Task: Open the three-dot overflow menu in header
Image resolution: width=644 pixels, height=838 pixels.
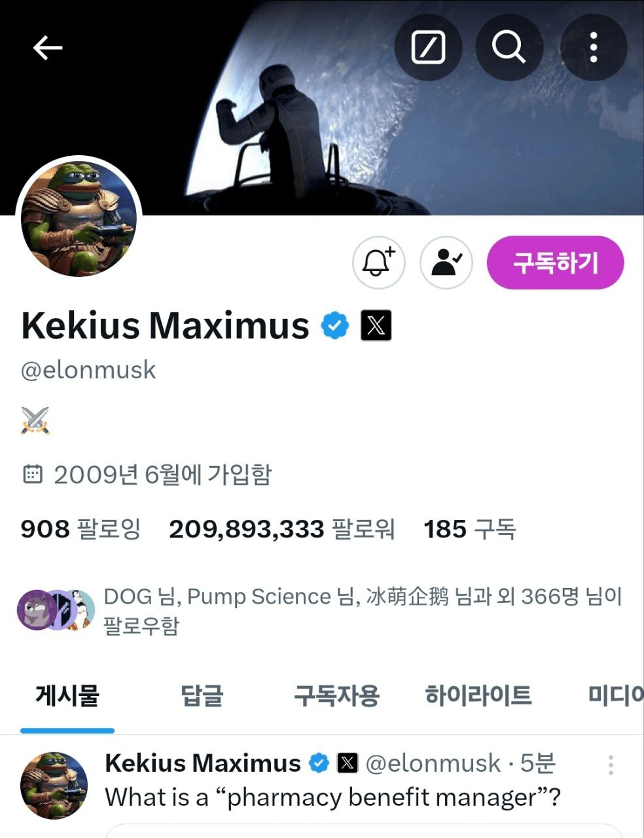Action: tap(594, 47)
